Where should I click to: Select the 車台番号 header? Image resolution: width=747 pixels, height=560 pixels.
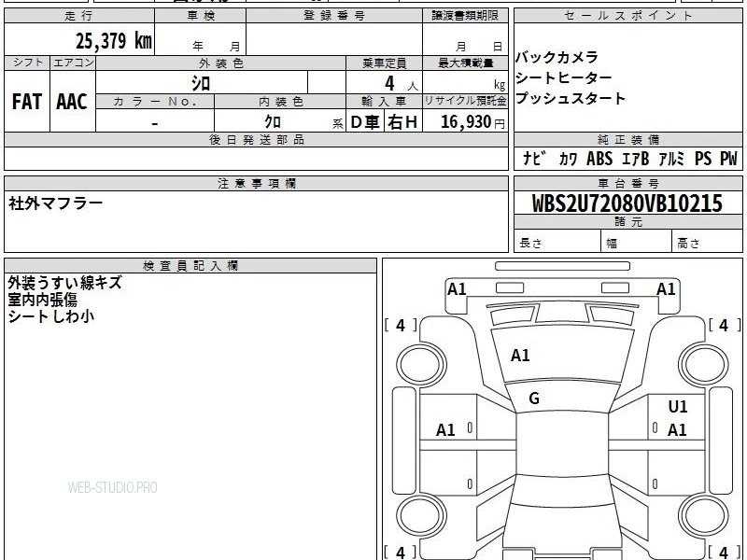tap(628, 184)
